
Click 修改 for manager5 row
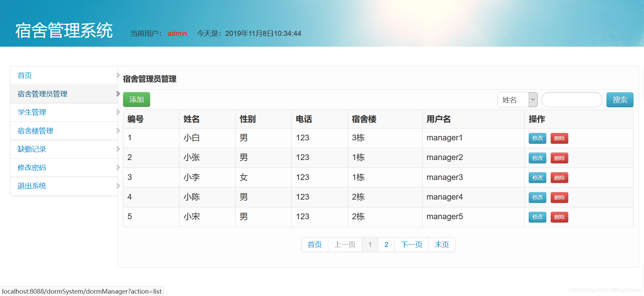pos(538,217)
